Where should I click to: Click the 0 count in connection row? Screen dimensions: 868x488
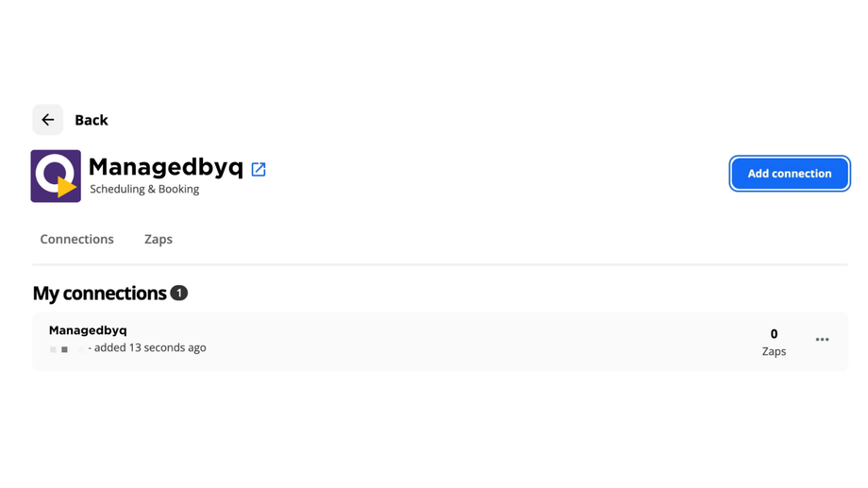(x=774, y=334)
